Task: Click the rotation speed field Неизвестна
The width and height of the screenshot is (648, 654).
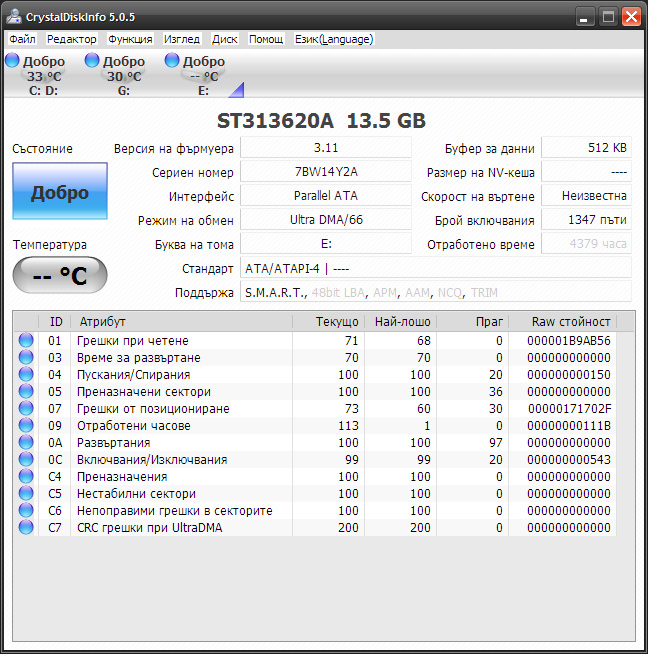Action: pyautogui.click(x=586, y=196)
